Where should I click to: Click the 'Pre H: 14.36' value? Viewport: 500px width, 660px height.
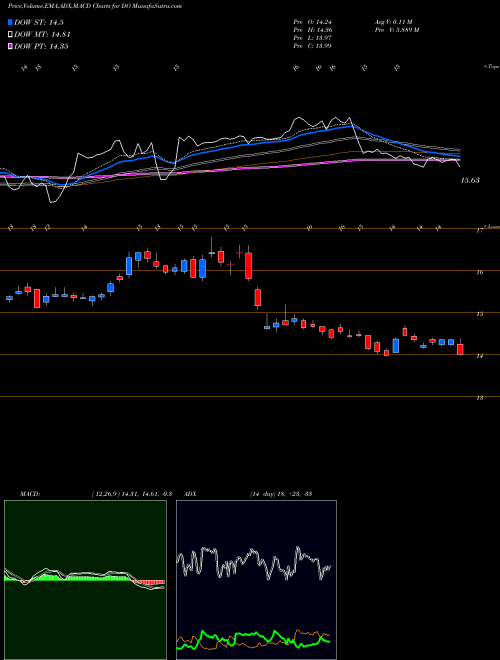[x=312, y=30]
